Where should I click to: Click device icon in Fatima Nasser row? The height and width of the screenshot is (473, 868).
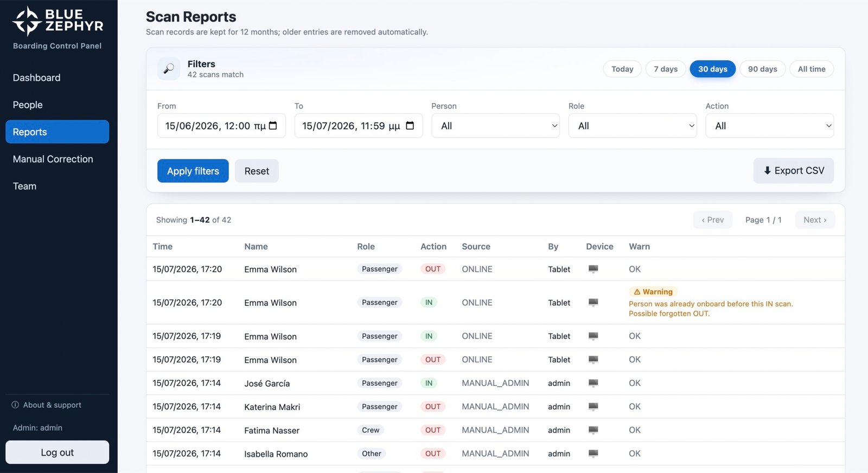point(593,430)
